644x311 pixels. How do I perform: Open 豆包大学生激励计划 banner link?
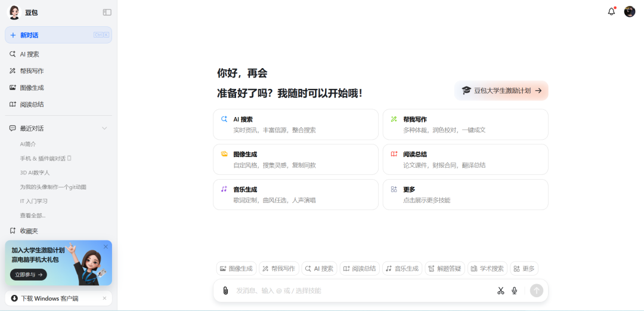(x=501, y=91)
